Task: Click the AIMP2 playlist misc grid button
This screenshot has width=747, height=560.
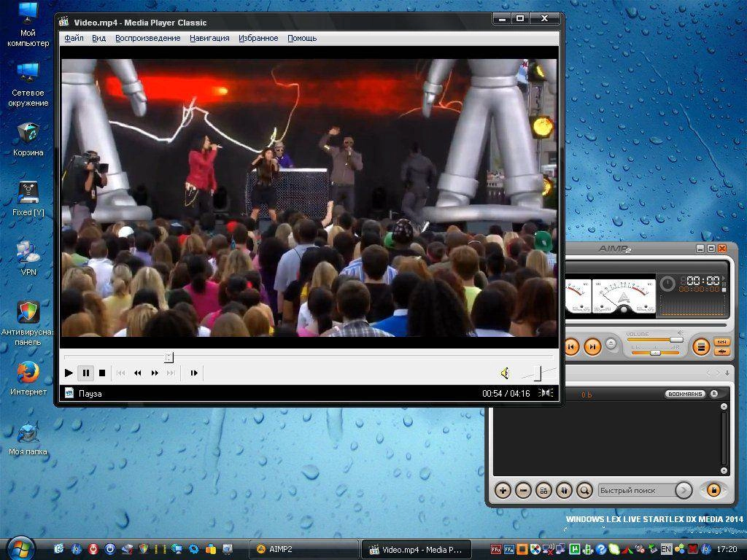Action: (x=543, y=490)
